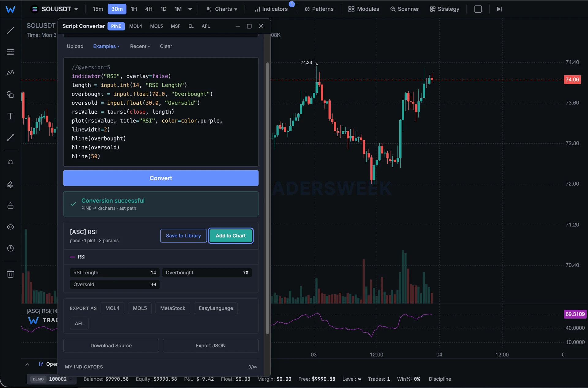
Task: Maximize the Script Converter panel
Action: pos(249,26)
